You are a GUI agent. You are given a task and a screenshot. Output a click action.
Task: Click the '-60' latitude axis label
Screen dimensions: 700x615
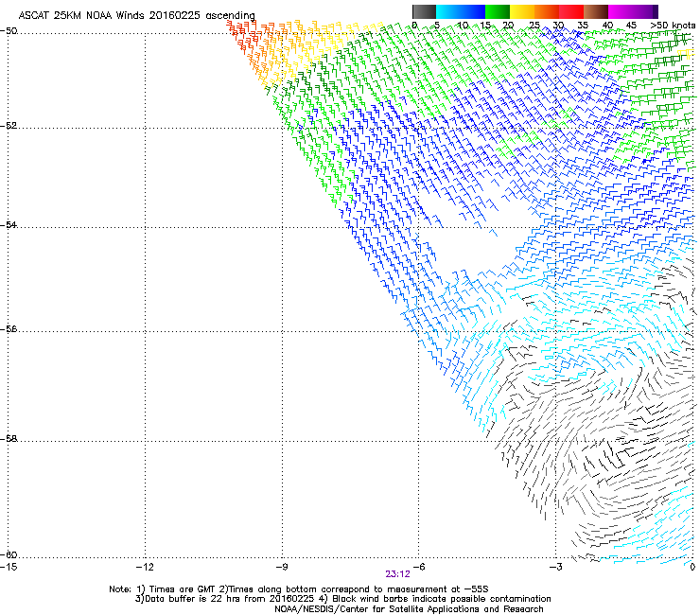[9, 555]
